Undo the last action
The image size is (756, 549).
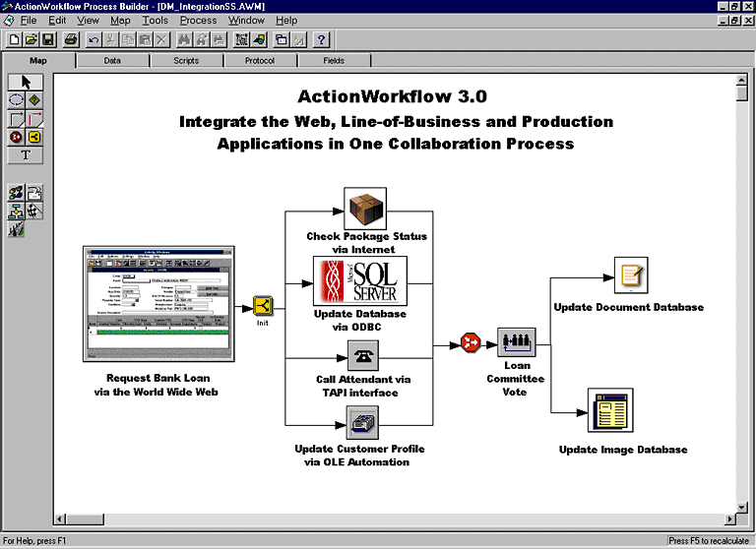pyautogui.click(x=94, y=39)
